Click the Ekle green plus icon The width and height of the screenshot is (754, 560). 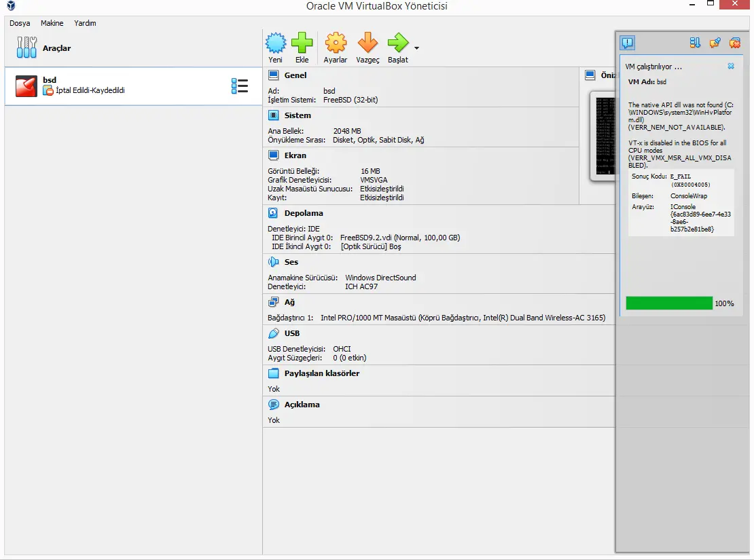[302, 43]
